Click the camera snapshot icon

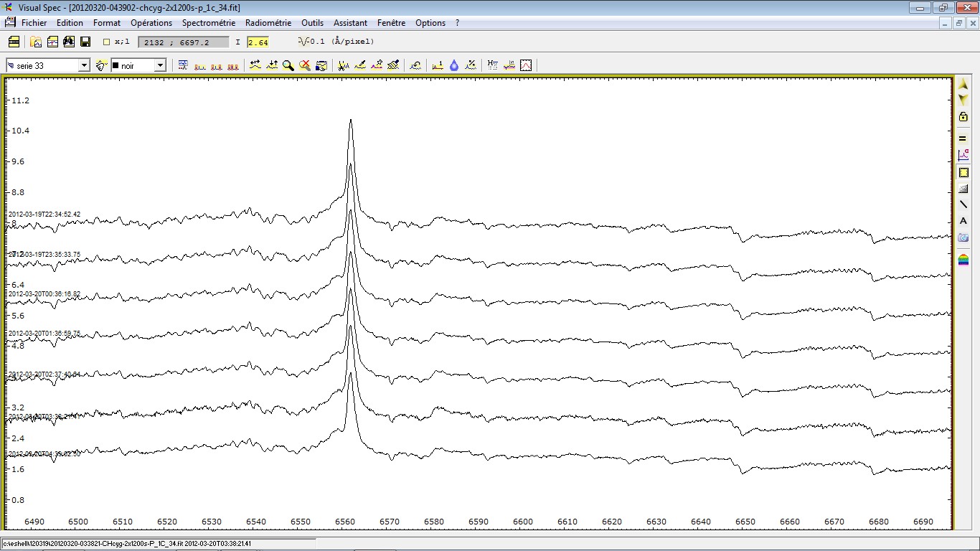(x=963, y=237)
